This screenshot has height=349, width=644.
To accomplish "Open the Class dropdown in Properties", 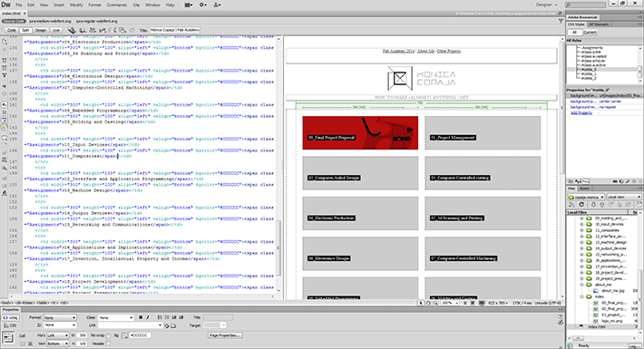I will [x=116, y=318].
